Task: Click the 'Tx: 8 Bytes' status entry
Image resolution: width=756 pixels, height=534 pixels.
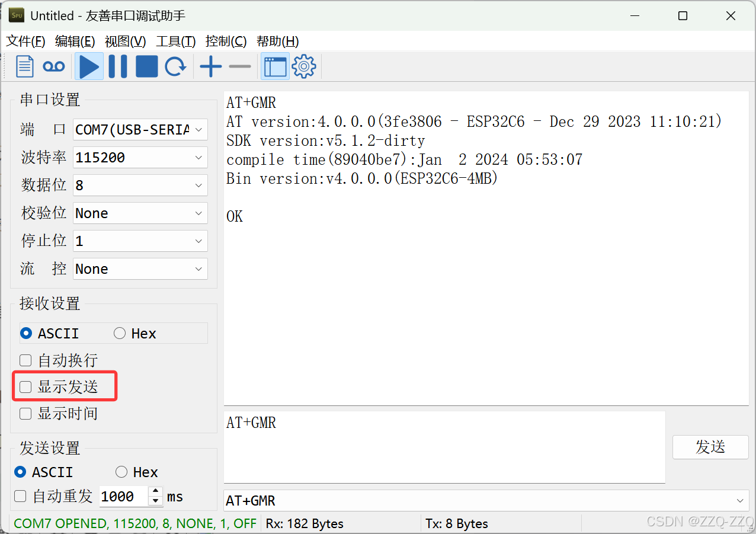Action: pyautogui.click(x=457, y=524)
